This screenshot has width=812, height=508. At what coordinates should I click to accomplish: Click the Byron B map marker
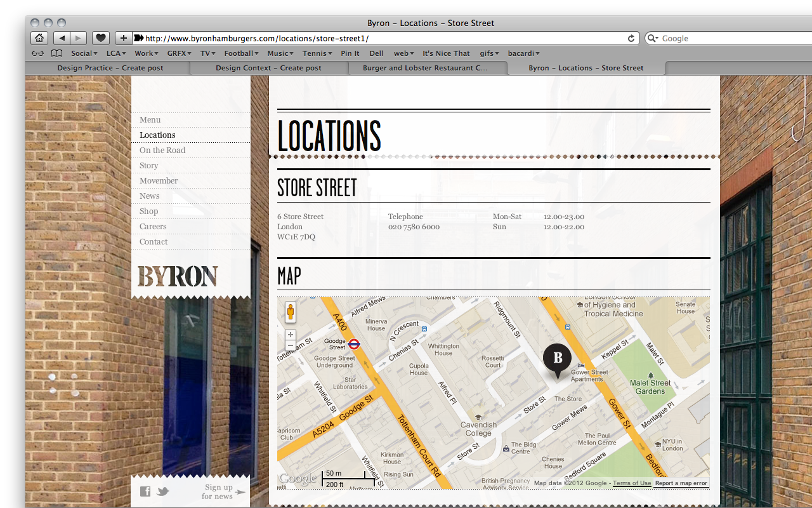[557, 360]
